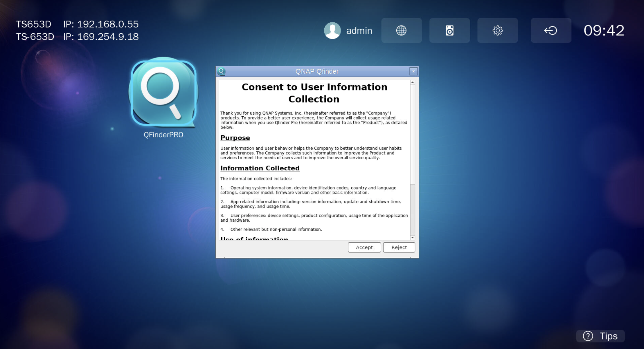Screen dimensions: 644x349
Task: Click the logout arrow icon
Action: [551, 30]
